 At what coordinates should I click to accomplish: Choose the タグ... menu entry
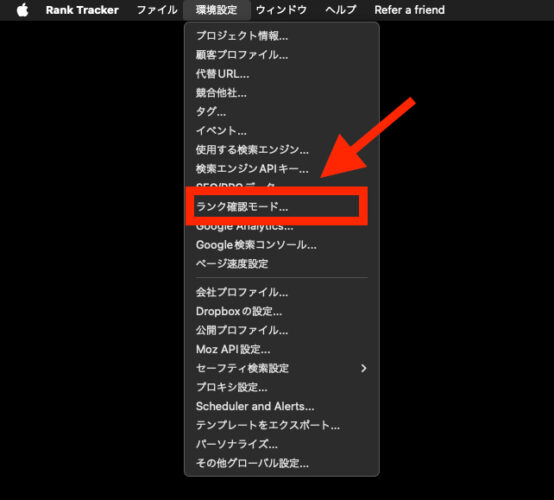pos(282,112)
